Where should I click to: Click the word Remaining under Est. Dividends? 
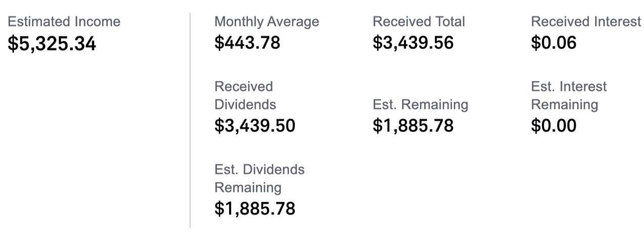click(x=247, y=188)
